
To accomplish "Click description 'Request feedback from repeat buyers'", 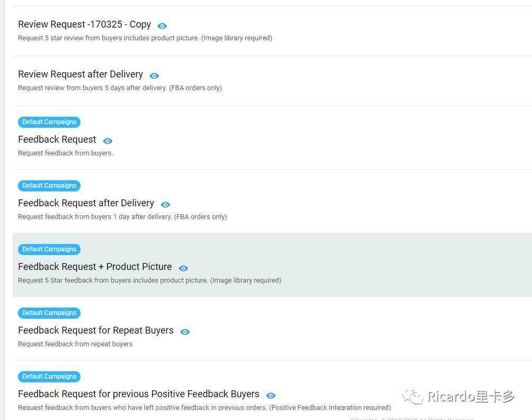I will pyautogui.click(x=75, y=344).
